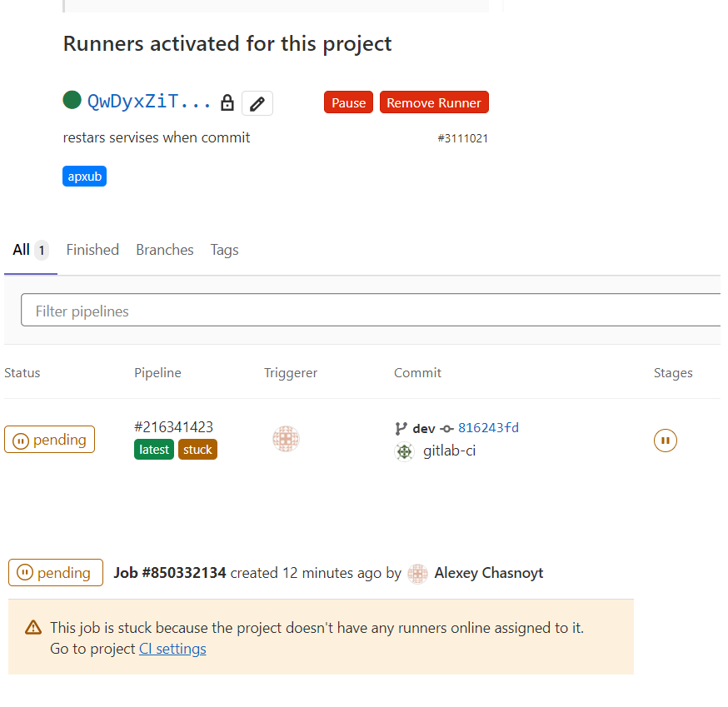Image resolution: width=728 pixels, height=707 pixels.
Task: Click the locked runner padlock icon
Action: (227, 102)
